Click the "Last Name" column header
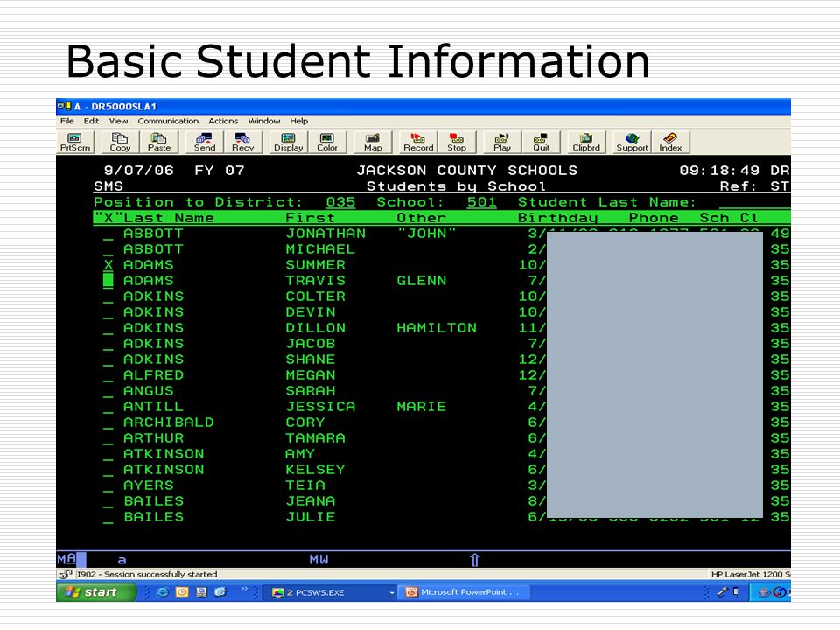Image resolution: width=840 pixels, height=630 pixels. (x=169, y=218)
